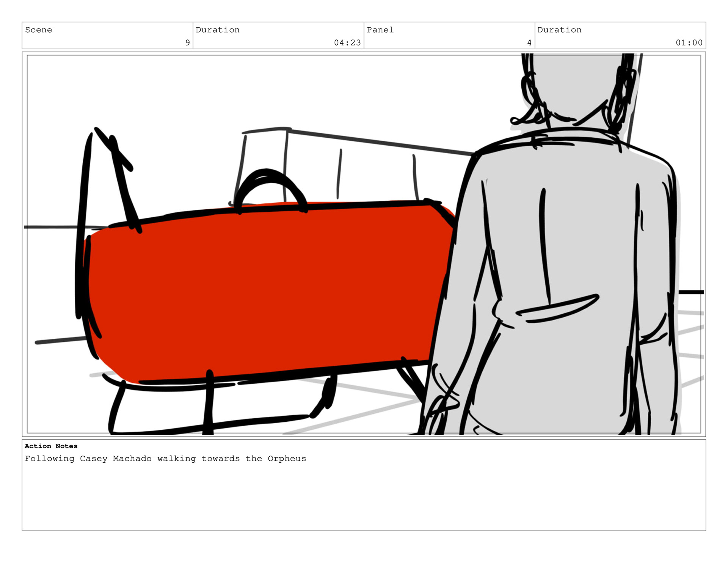Click the scene Duration label beside Scene

point(217,30)
